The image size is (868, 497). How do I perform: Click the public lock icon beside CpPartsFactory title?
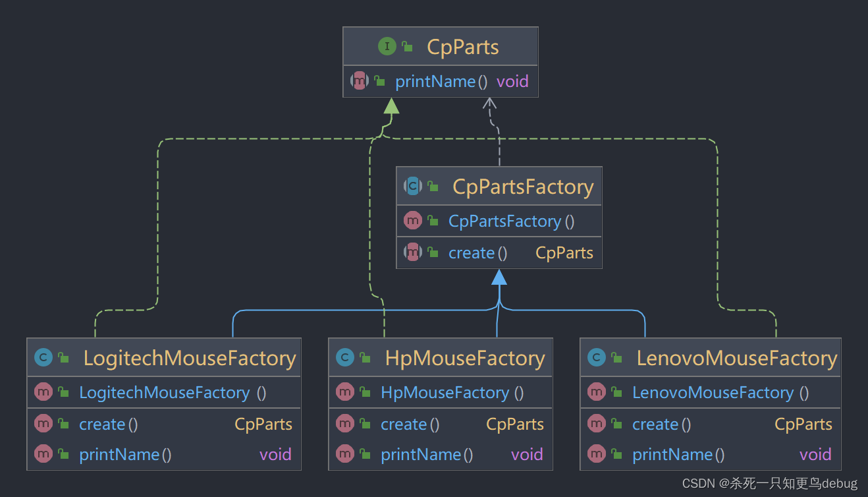pos(433,187)
